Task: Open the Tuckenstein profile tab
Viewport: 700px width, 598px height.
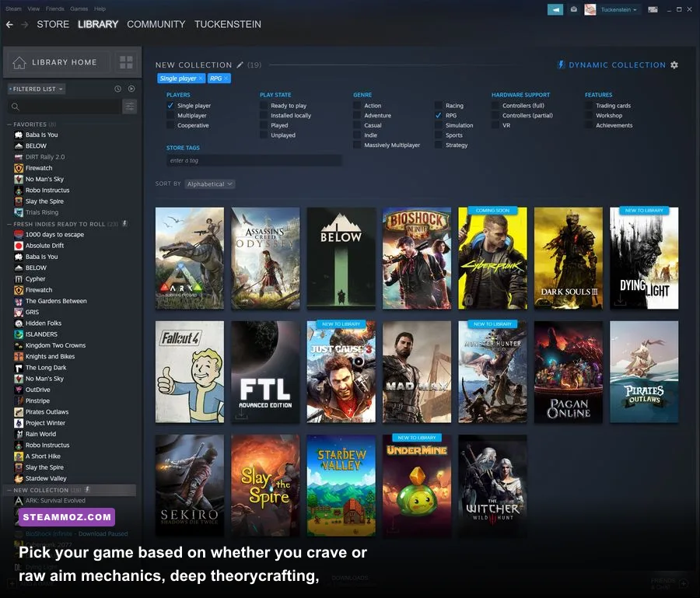Action: pyautogui.click(x=228, y=25)
